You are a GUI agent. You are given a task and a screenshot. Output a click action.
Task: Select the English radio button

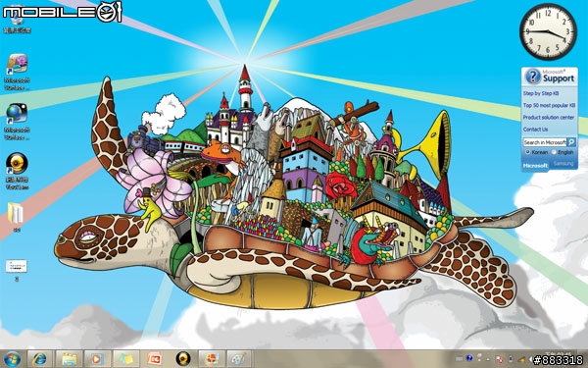(554, 152)
